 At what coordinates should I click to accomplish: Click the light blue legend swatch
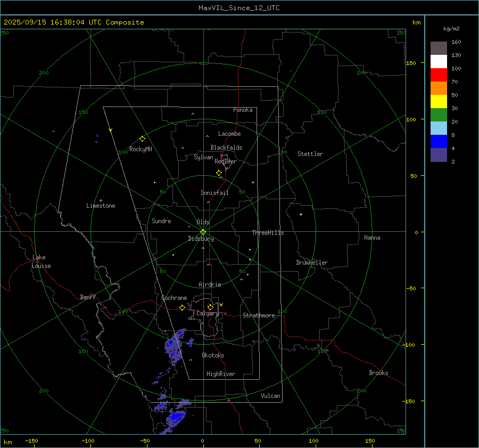coord(439,128)
